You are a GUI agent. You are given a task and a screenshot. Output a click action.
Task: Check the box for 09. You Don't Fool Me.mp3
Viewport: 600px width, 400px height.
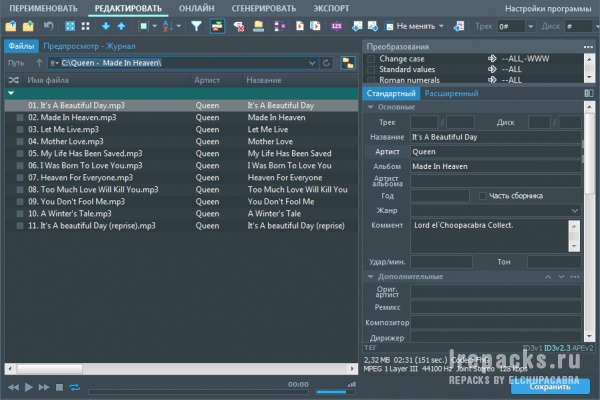pos(20,202)
